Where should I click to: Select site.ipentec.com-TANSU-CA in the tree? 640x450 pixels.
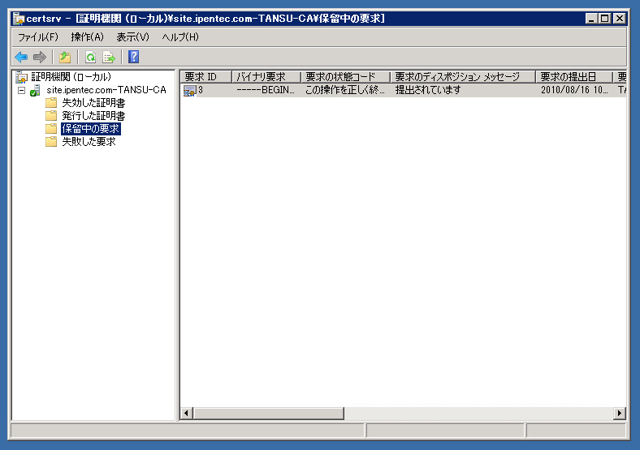pos(107,90)
